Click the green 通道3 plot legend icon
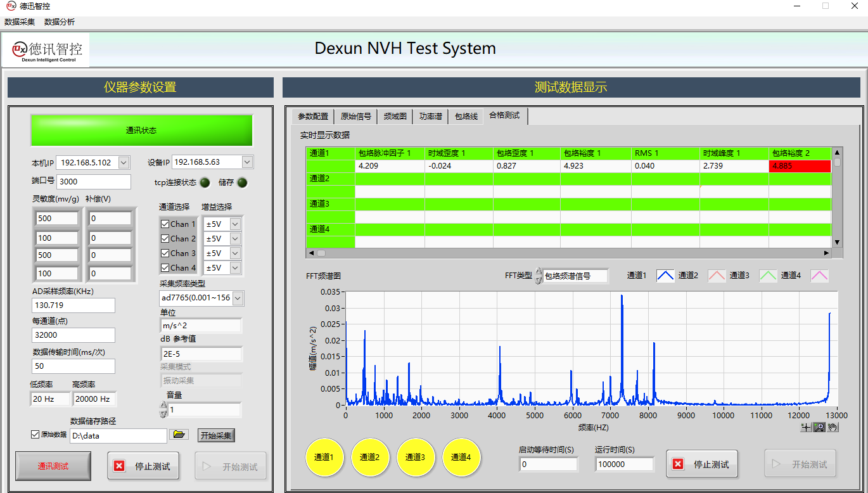The image size is (868, 493). click(x=768, y=276)
